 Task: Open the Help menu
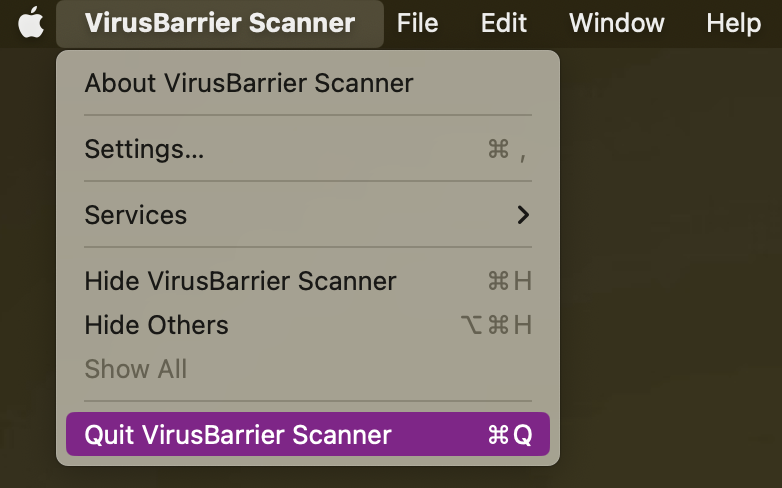(734, 23)
